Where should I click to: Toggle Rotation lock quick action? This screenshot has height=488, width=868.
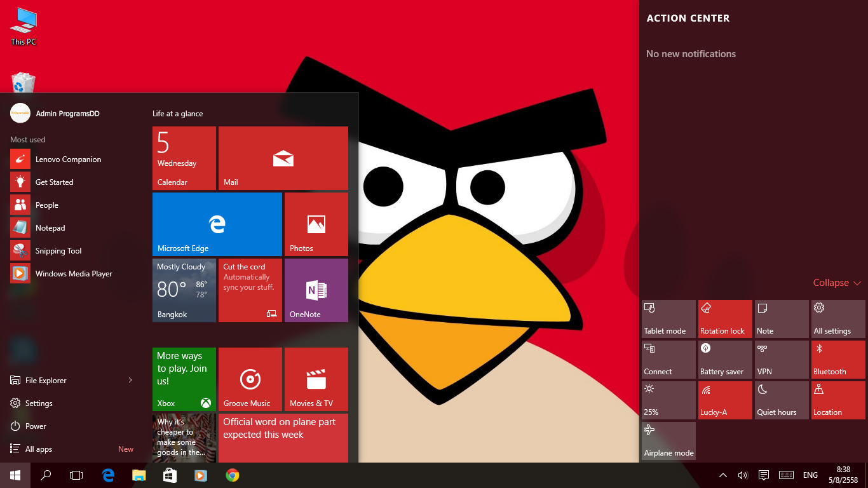pyautogui.click(x=724, y=318)
